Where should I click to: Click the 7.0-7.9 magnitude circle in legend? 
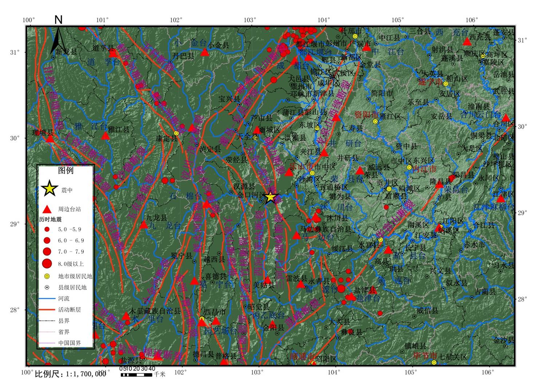click(x=47, y=252)
